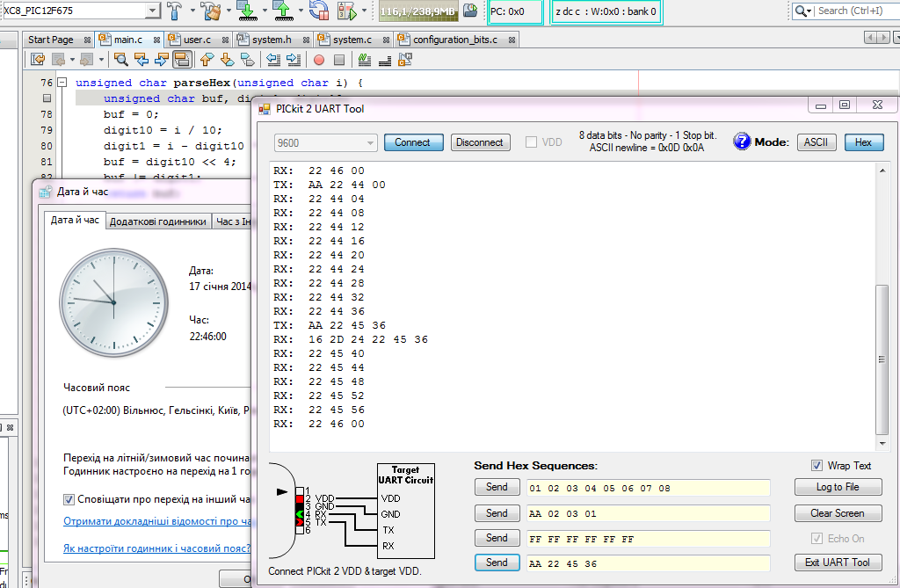Click the FF FF FF FF FF FF hex field
This screenshot has width=900, height=588.
tap(648, 538)
